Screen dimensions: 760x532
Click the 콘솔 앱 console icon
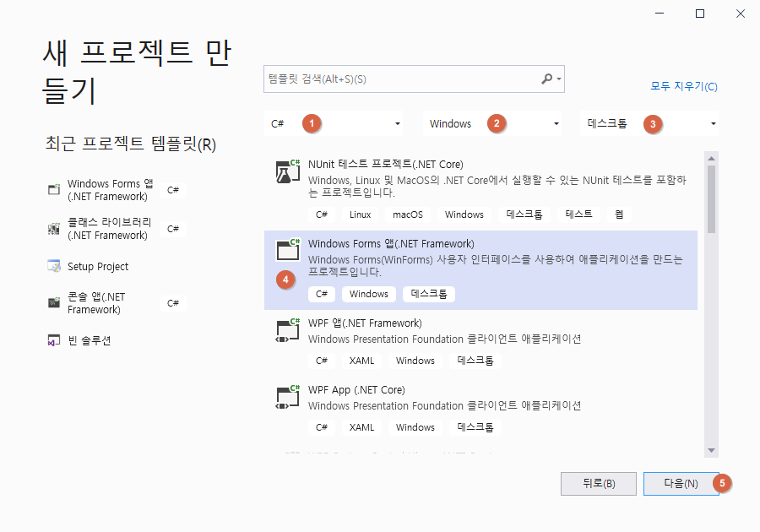[x=54, y=303]
